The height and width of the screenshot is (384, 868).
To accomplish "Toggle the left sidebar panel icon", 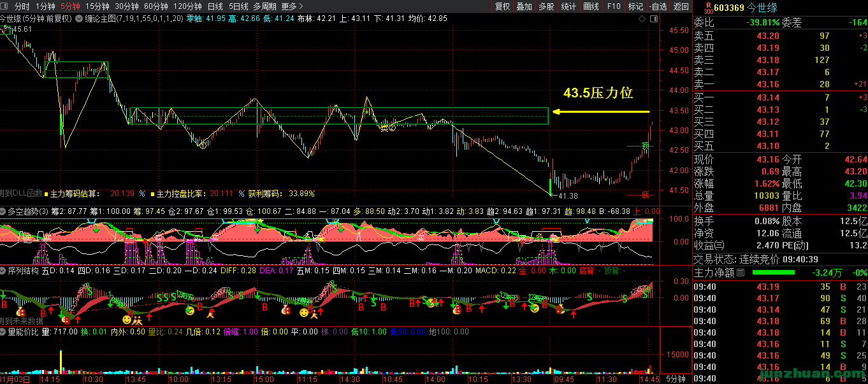I will (x=4, y=6).
